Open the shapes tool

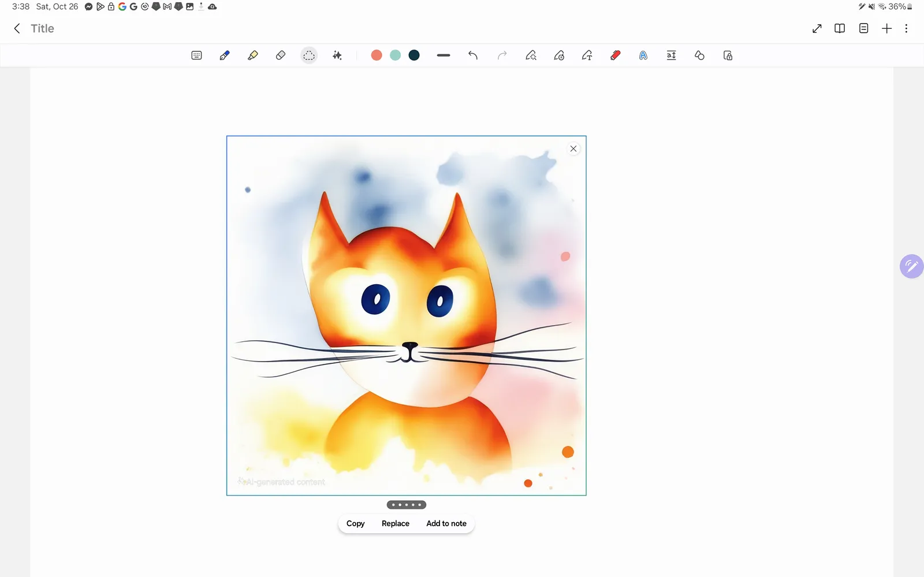coord(699,55)
